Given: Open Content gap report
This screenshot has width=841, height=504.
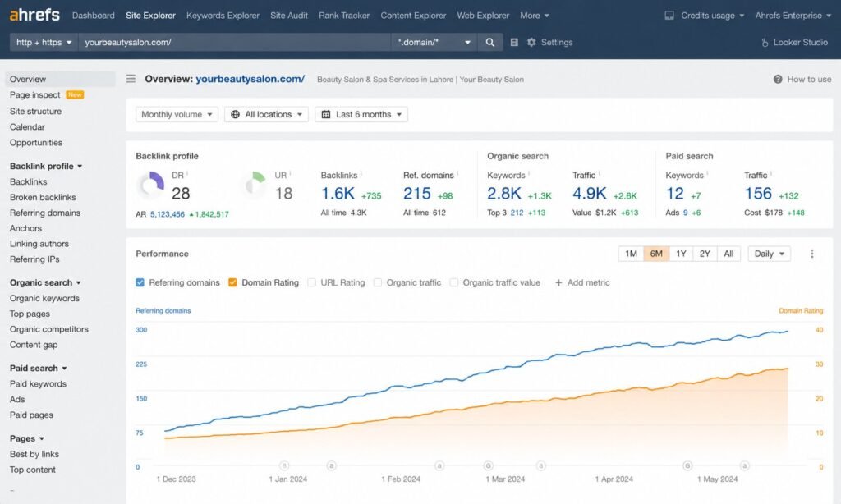Looking at the screenshot, I should click(x=34, y=345).
